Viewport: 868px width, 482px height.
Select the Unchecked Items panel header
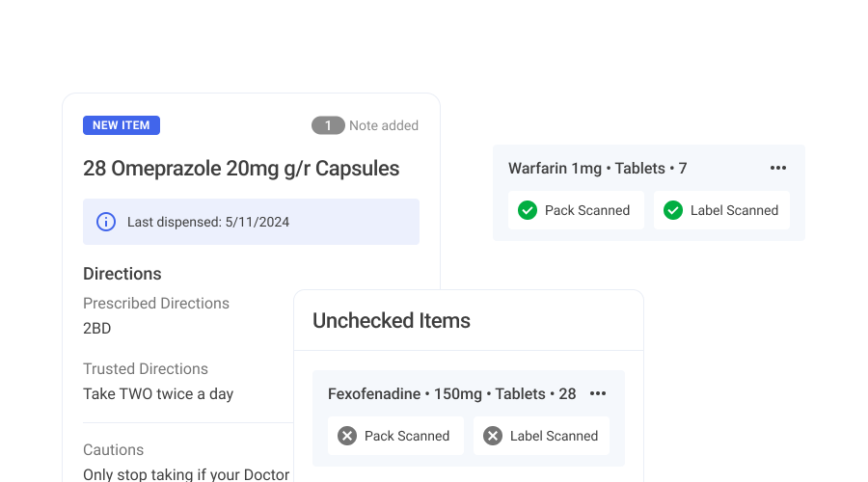point(392,321)
